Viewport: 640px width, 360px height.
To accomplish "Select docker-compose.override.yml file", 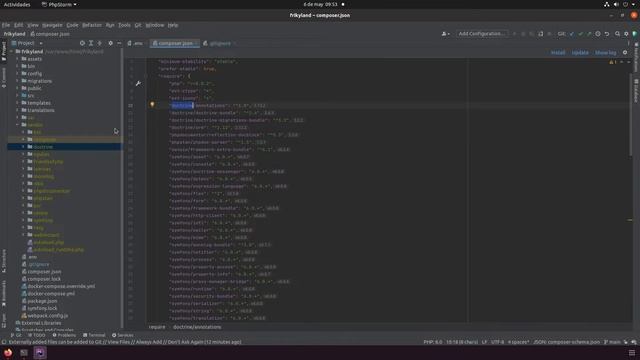I will click(61, 286).
